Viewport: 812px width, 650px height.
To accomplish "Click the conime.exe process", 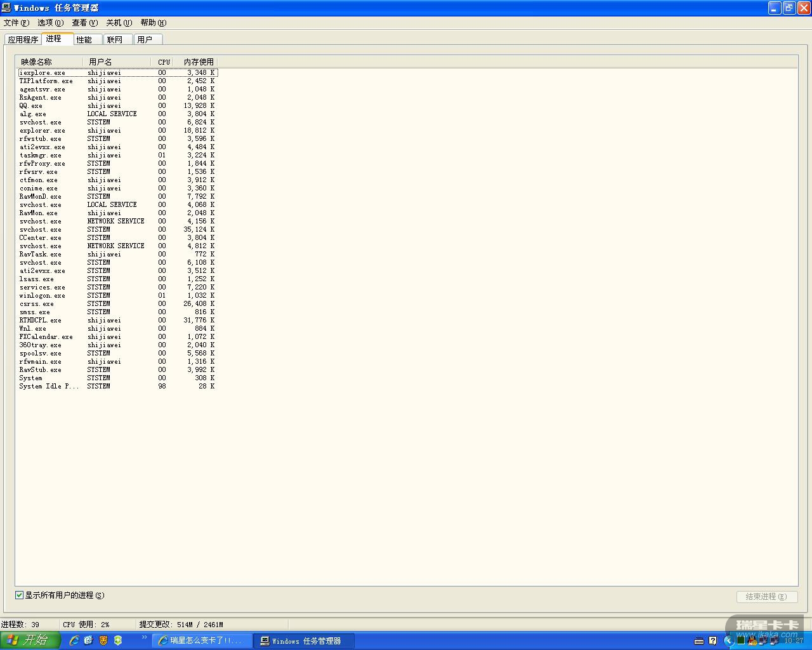I will click(118, 189).
